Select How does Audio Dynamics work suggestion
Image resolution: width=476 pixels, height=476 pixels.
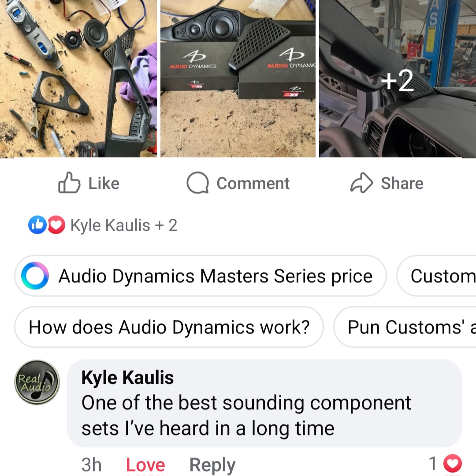point(169,327)
